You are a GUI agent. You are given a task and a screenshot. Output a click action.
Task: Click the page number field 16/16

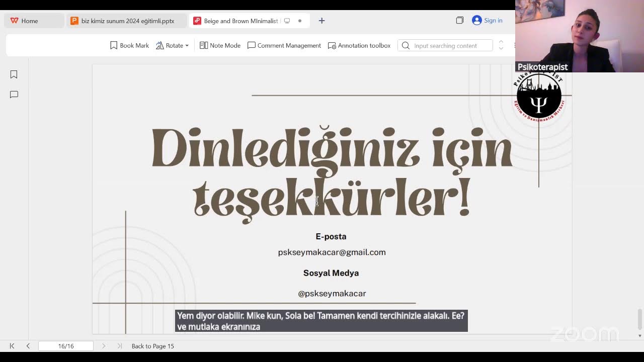point(66,346)
